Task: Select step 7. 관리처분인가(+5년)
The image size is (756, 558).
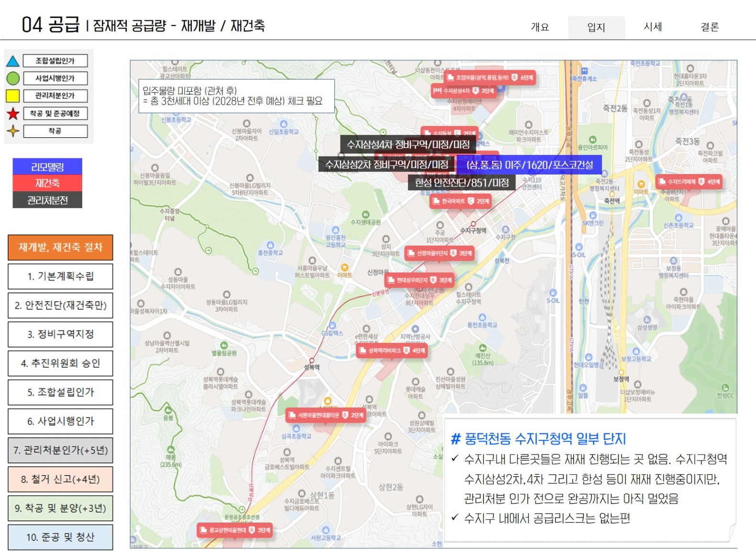Action: pos(60,450)
